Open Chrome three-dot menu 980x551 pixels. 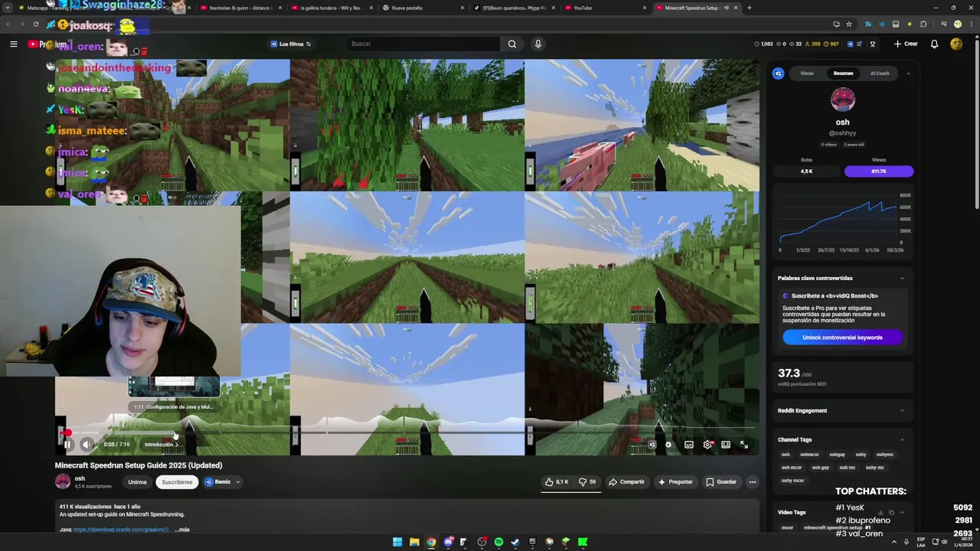click(x=971, y=24)
